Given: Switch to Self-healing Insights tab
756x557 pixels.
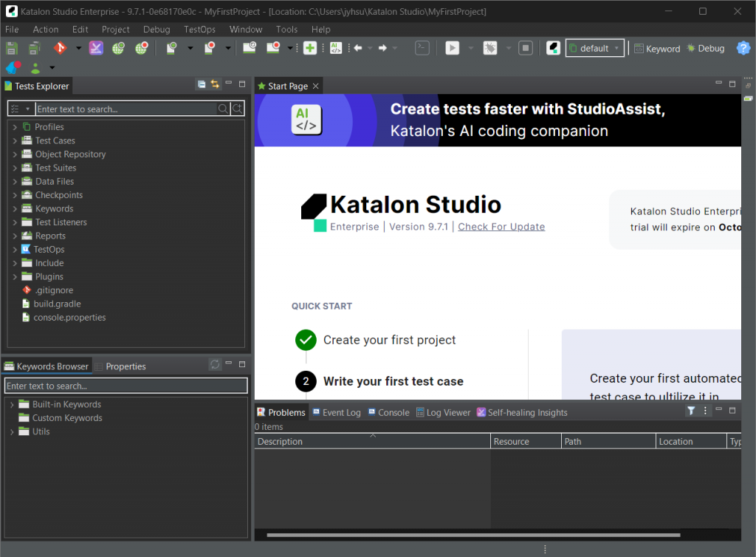Looking at the screenshot, I should (x=522, y=412).
